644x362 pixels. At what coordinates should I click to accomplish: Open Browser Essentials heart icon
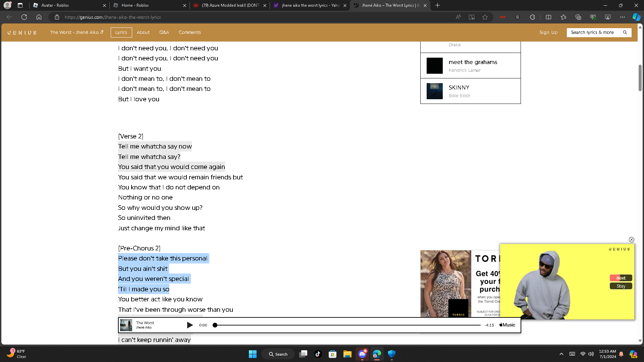tap(593, 17)
